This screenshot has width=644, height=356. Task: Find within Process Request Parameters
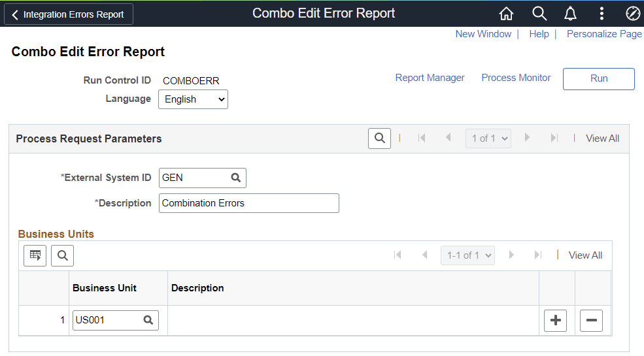[x=379, y=138]
